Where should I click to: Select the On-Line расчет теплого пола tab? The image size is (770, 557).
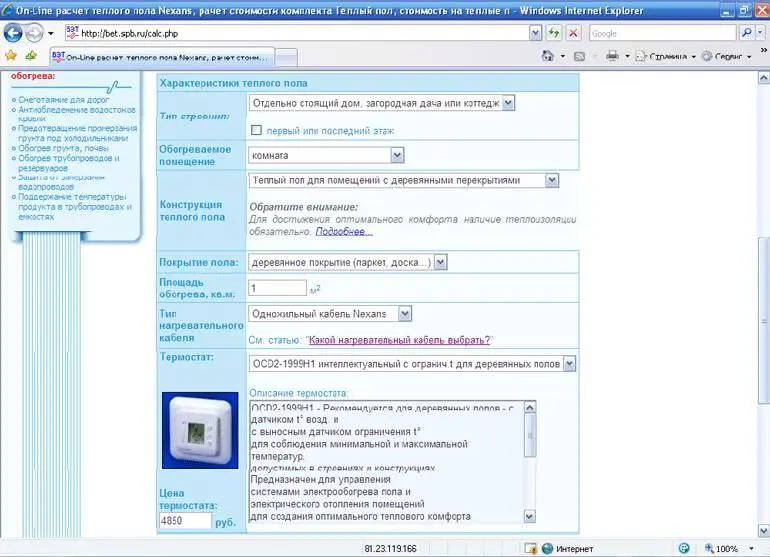(162, 57)
